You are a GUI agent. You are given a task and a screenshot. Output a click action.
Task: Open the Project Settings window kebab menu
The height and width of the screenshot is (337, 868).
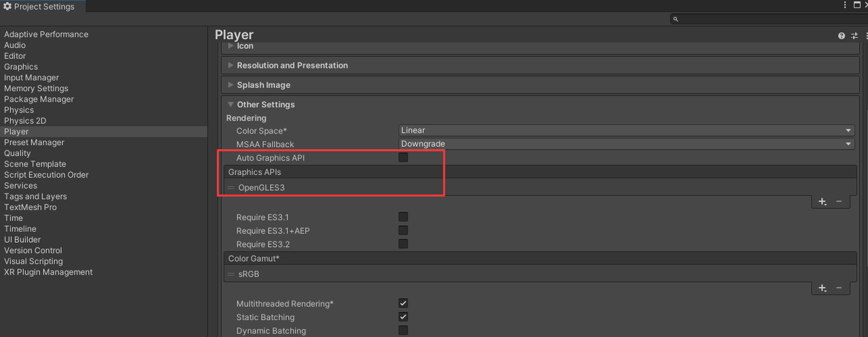pyautogui.click(x=844, y=5)
